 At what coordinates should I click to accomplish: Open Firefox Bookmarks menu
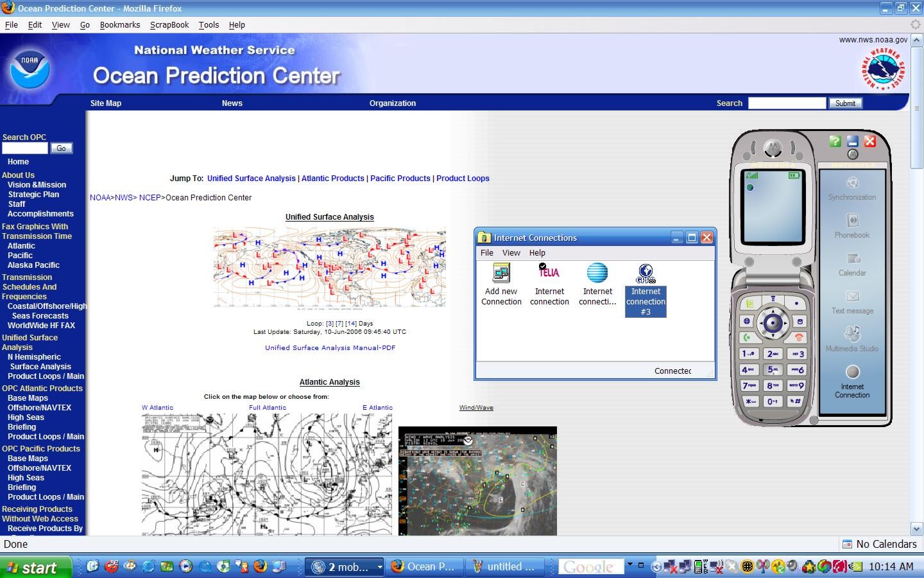click(x=120, y=25)
